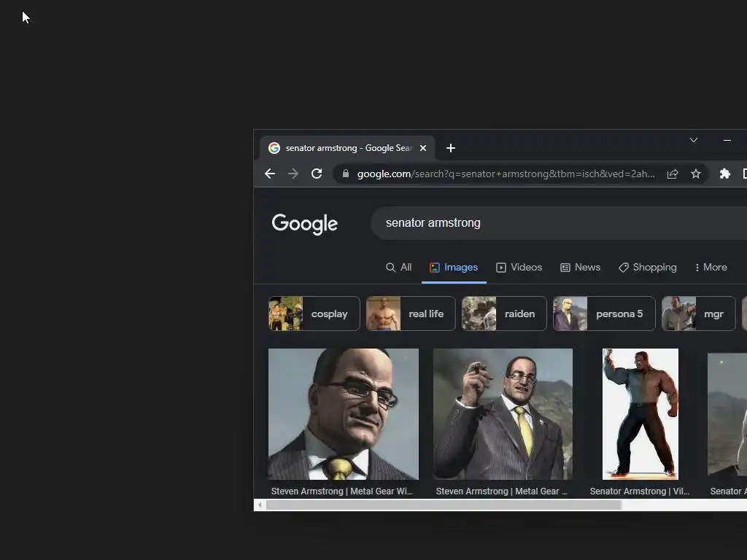Select the senator armstrong browser tab
Viewport: 747px width, 560px height.
347,148
